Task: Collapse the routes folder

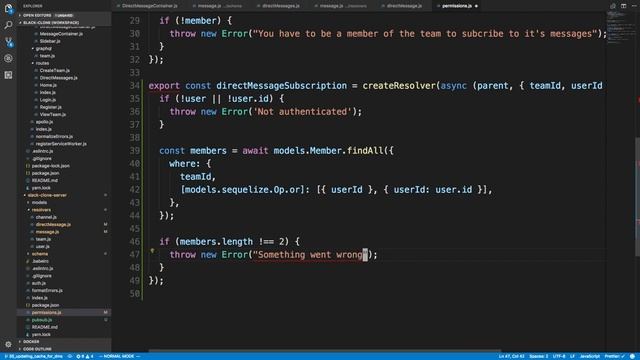Action: (x=42, y=63)
